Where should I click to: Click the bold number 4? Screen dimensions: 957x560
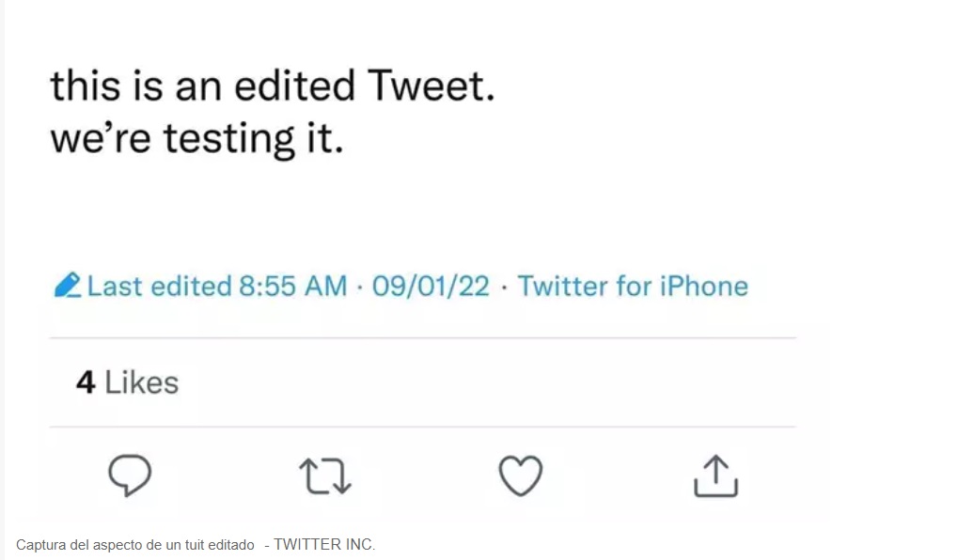(x=86, y=382)
